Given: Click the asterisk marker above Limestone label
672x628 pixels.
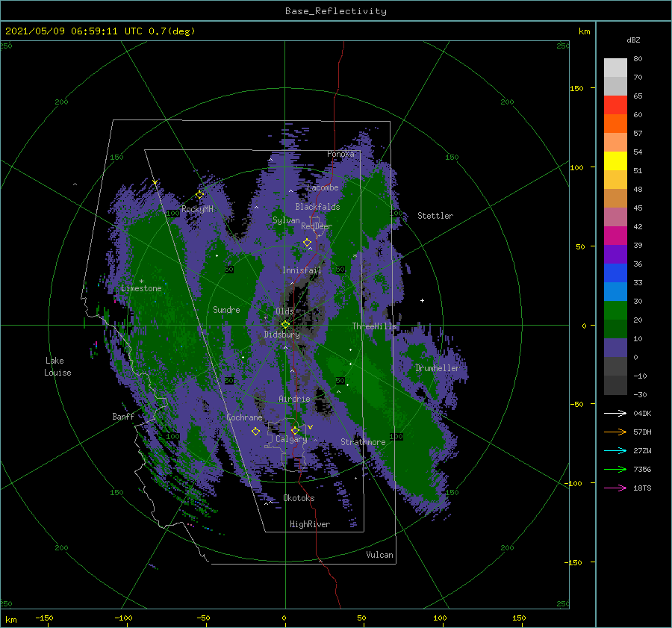Looking at the screenshot, I should (x=141, y=282).
